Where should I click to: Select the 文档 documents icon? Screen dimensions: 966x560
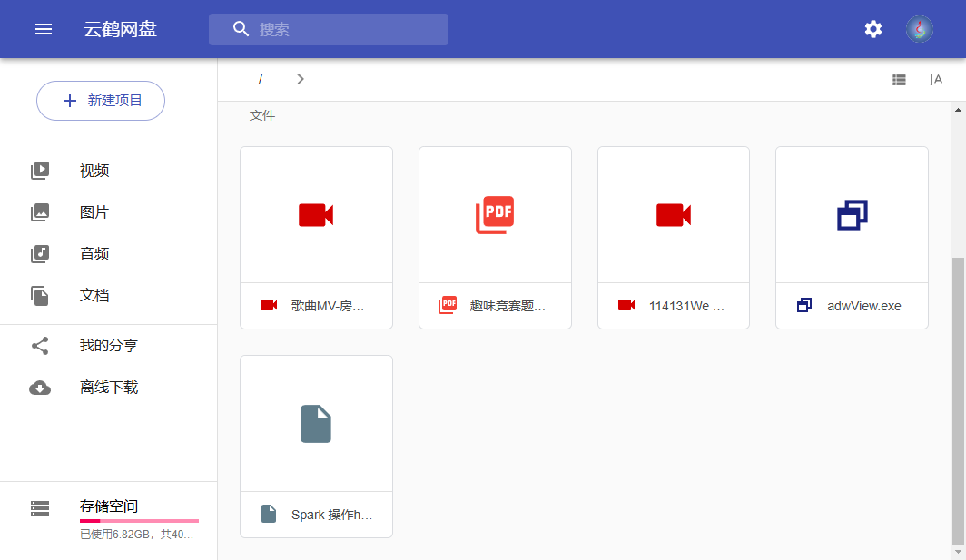coord(40,296)
